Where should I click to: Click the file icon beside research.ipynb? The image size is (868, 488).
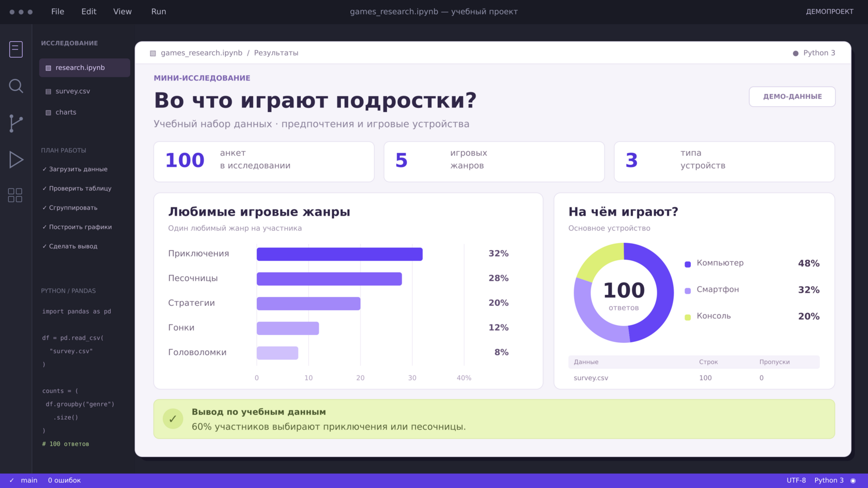49,68
